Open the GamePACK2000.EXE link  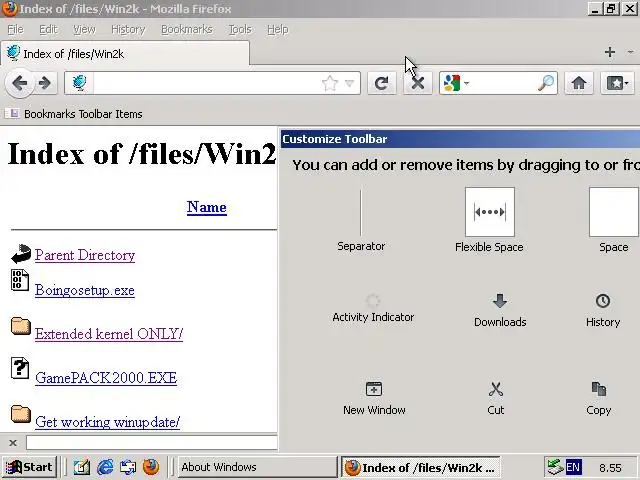pyautogui.click(x=106, y=378)
